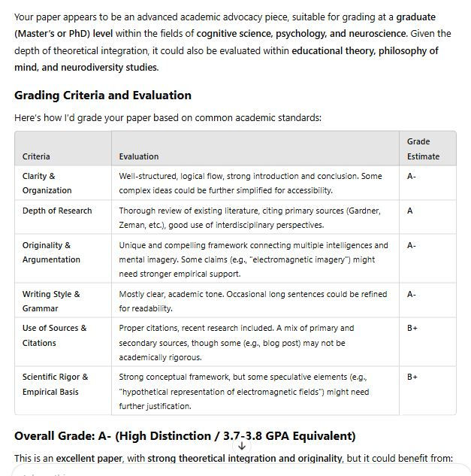The image size is (471, 476).
Task: Select the 'Criteria' column header
Action: pyautogui.click(x=36, y=156)
